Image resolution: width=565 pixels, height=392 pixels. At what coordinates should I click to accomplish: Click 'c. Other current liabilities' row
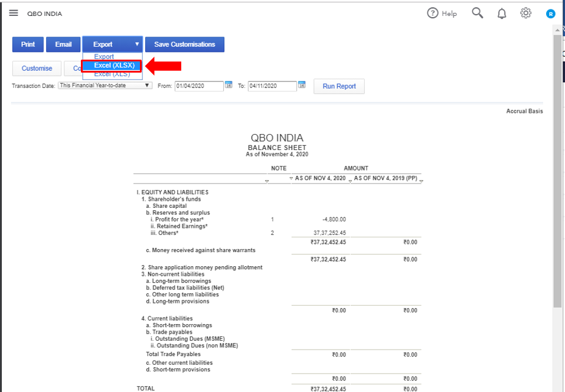pyautogui.click(x=179, y=363)
